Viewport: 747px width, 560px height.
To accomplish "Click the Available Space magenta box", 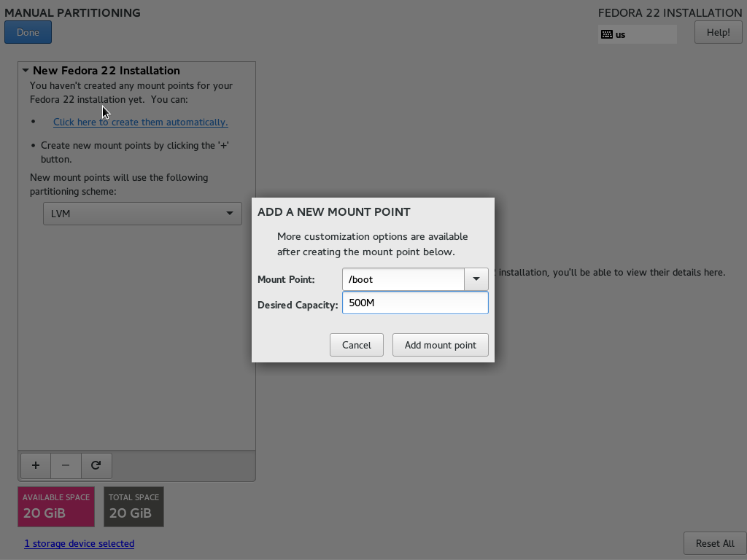I will (56, 506).
